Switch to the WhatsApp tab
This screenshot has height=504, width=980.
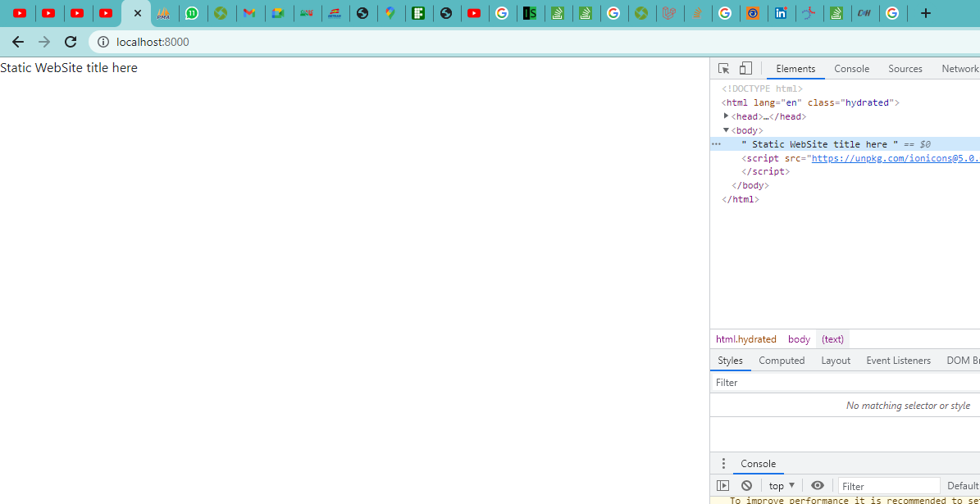[x=192, y=13]
